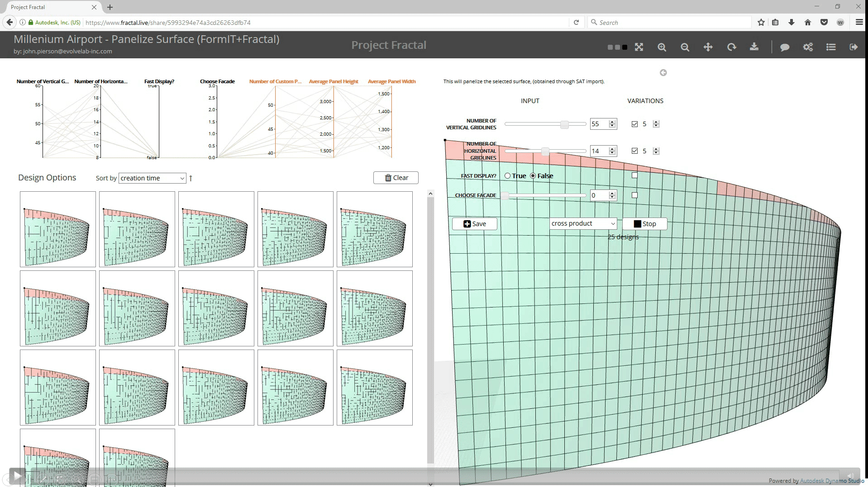868x487 pixels.
Task: Uncheck variations checkbox for vertical gridlines
Action: pos(634,124)
